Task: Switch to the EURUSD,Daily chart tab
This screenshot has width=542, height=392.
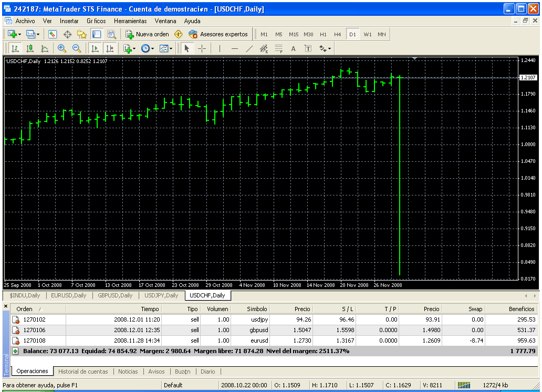Action: pos(69,295)
